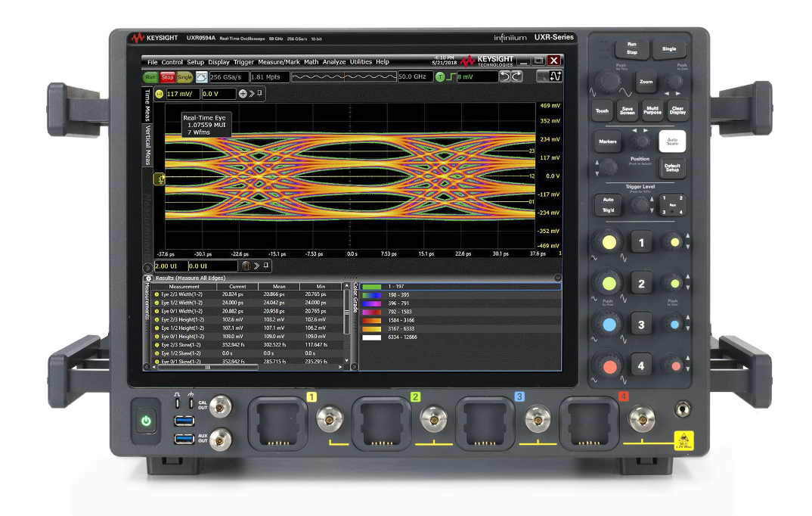The width and height of the screenshot is (812, 516).
Task: Pin the channel settings bar
Action: coord(261,94)
